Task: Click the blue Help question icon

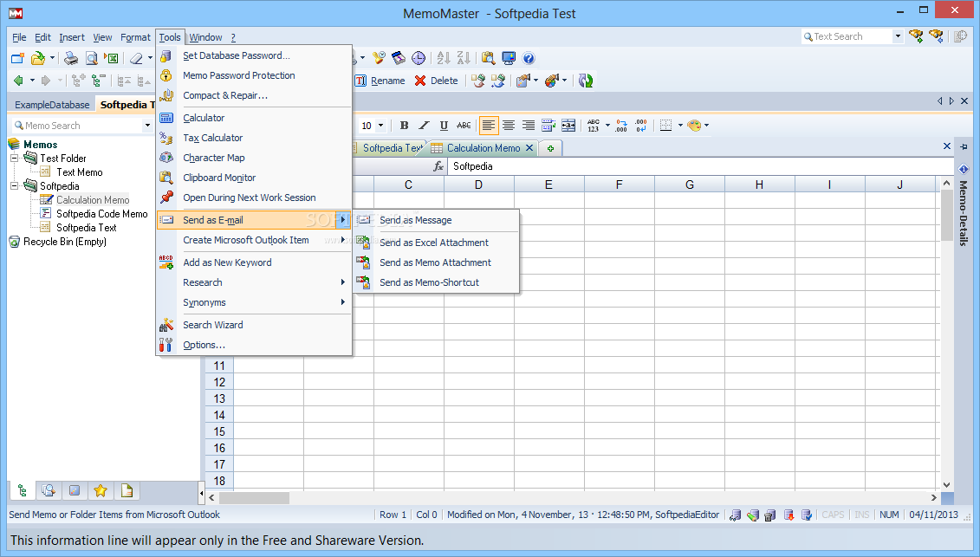Action: tap(529, 58)
